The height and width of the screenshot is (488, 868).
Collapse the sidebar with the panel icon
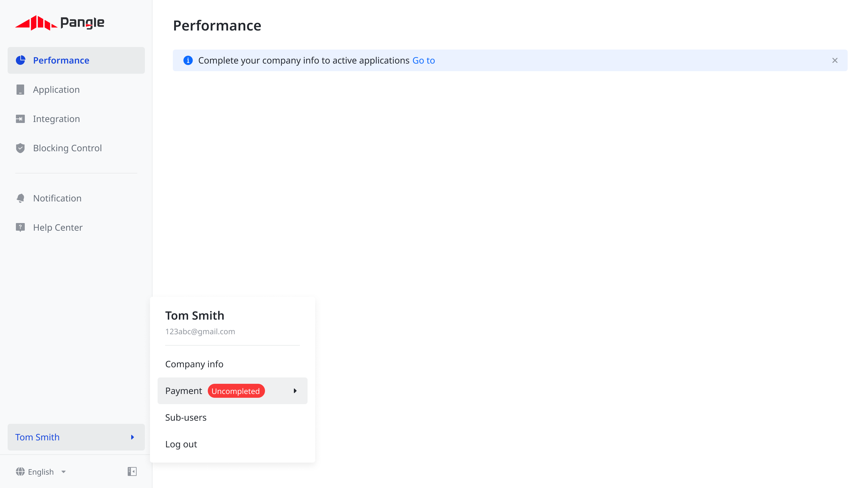132,471
